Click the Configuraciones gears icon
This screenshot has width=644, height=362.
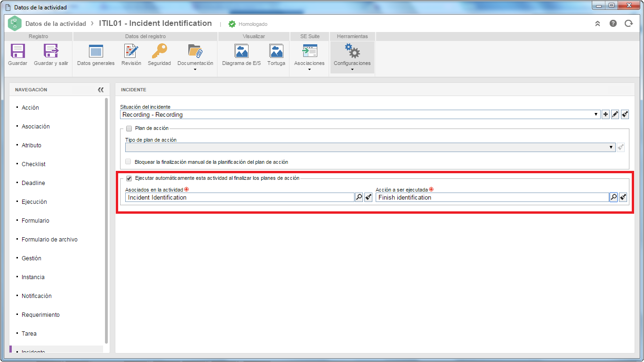click(x=352, y=51)
